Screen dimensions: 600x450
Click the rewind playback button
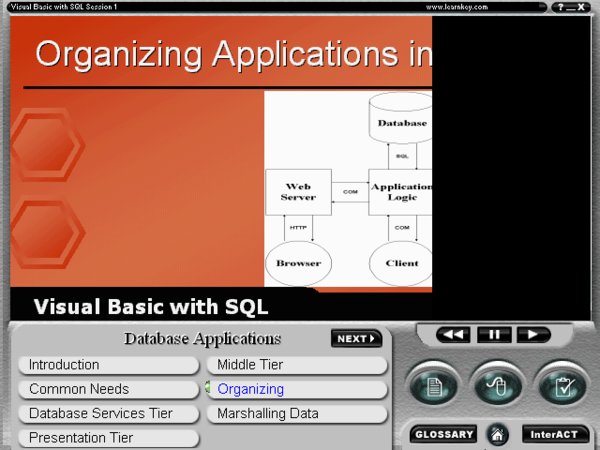(453, 335)
